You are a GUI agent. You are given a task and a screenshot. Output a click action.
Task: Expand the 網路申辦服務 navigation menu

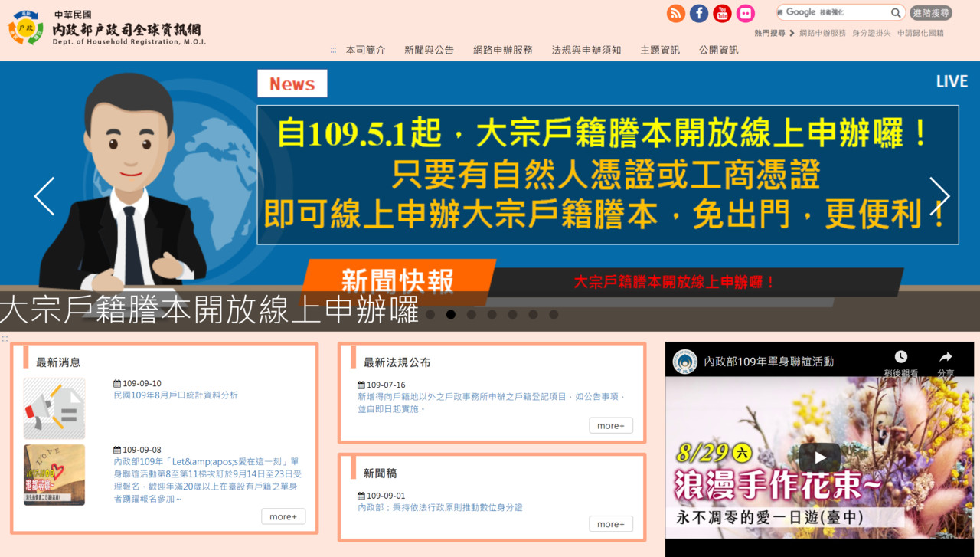pos(502,50)
